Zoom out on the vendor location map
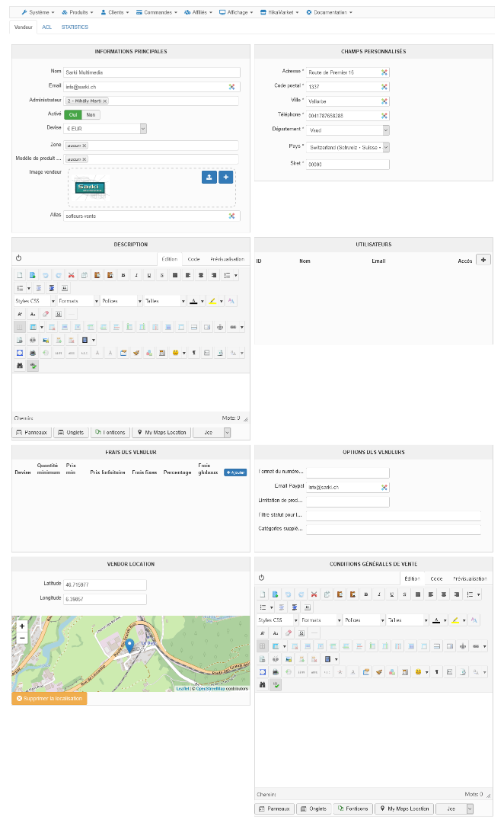 [22, 638]
